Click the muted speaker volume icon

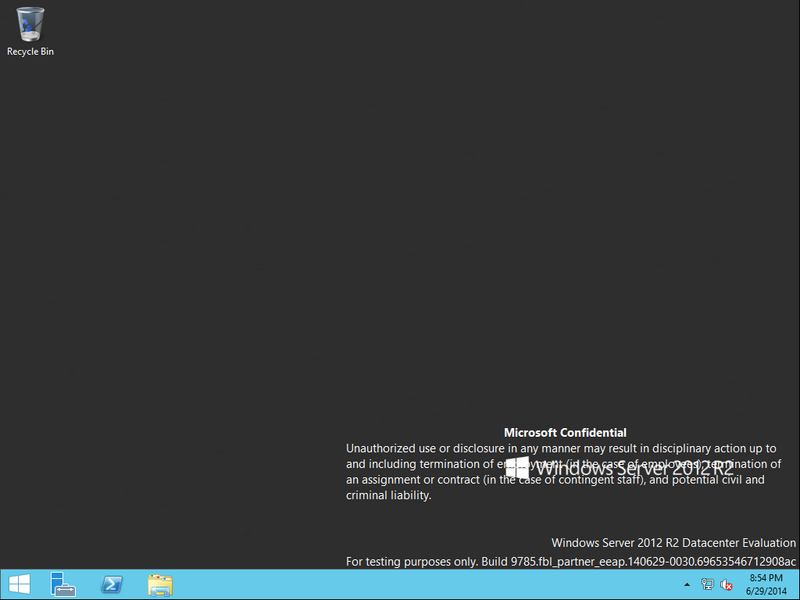pos(727,585)
